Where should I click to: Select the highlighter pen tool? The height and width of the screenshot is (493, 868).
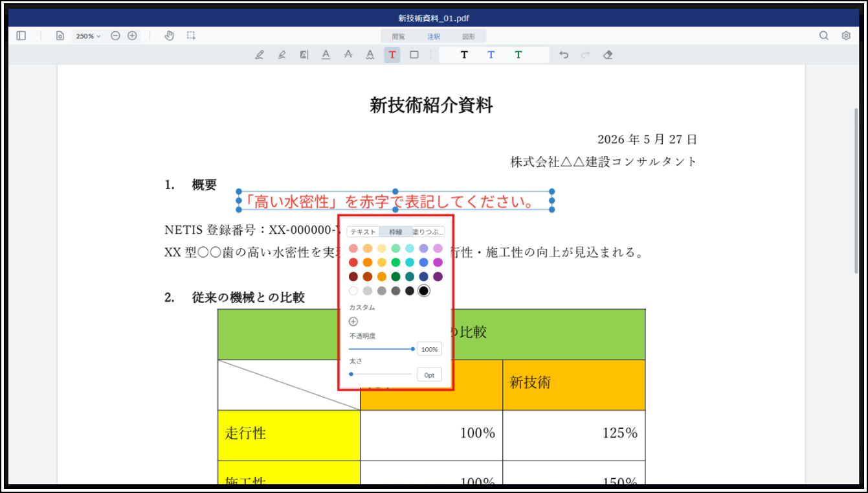(282, 55)
